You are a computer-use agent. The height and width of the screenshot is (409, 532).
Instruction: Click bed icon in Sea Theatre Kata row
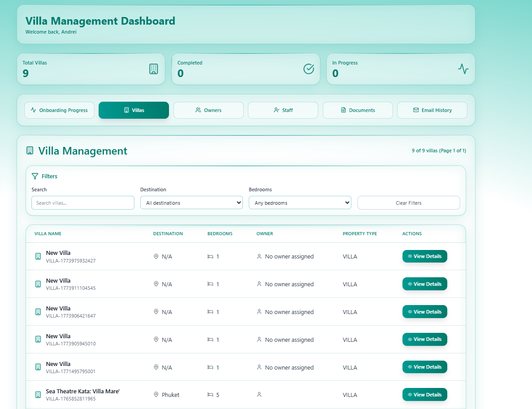point(210,395)
